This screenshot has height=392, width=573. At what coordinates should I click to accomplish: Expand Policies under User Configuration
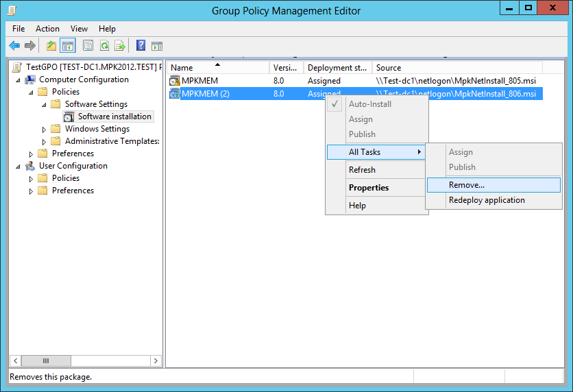pos(31,179)
